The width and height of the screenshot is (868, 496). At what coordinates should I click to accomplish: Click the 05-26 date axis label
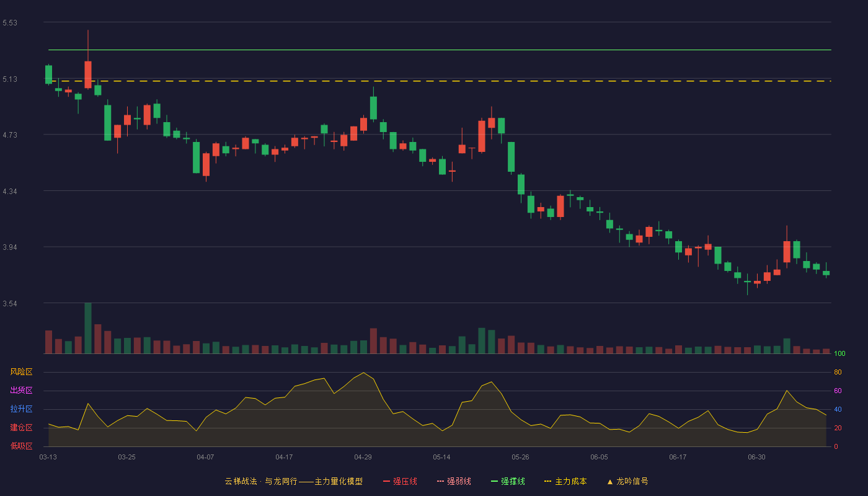click(520, 457)
